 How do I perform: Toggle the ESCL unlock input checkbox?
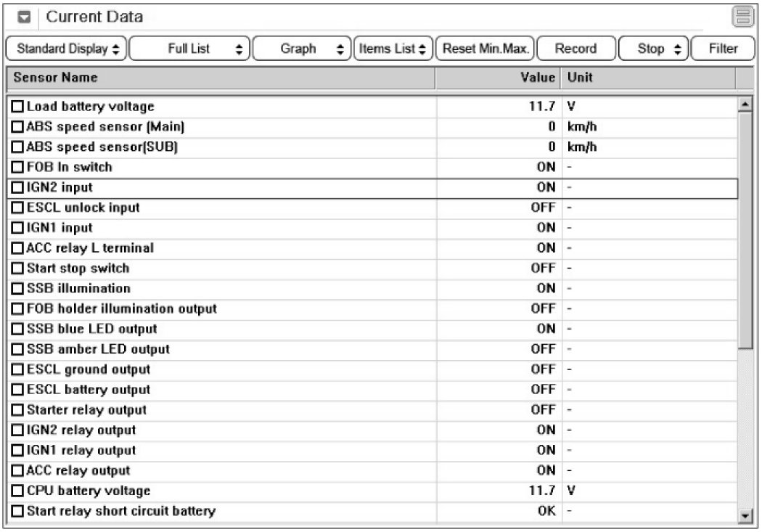[17, 208]
